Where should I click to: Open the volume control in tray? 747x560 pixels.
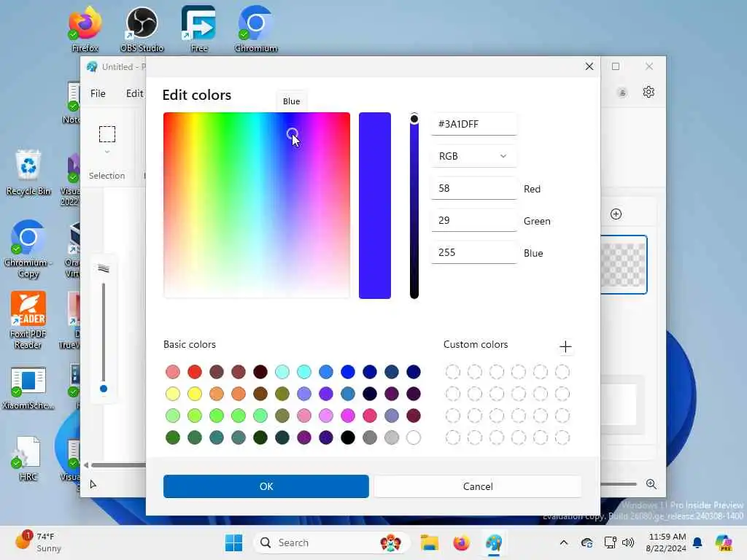628,542
